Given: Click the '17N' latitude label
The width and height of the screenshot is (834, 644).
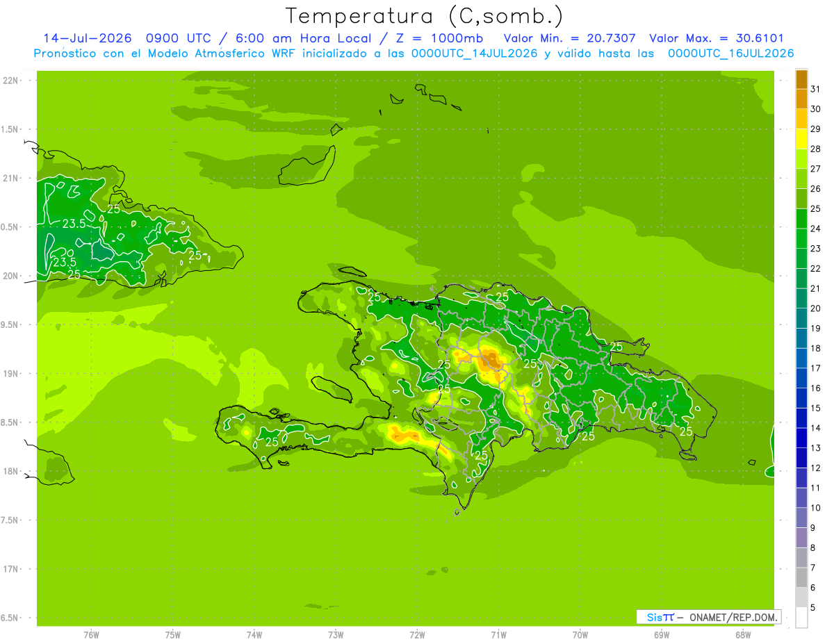Looking at the screenshot, I should 12,569.
